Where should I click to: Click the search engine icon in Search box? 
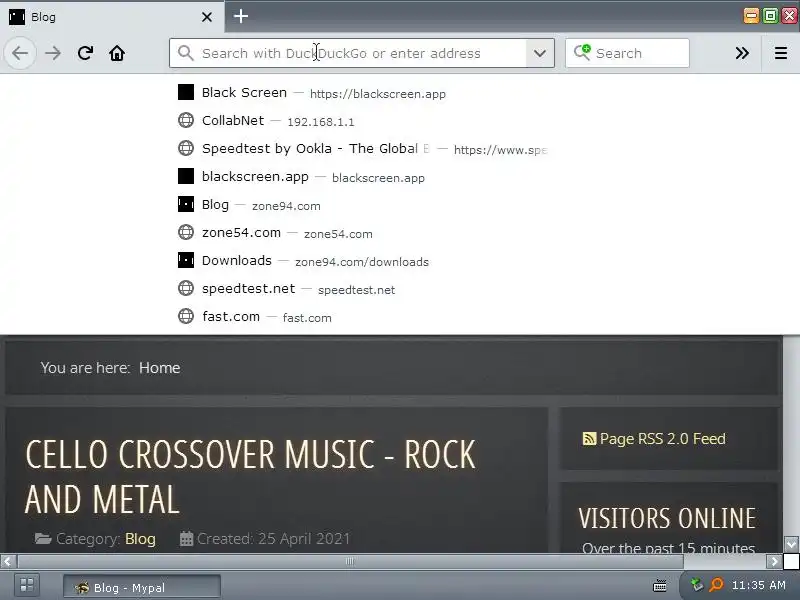[x=582, y=52]
